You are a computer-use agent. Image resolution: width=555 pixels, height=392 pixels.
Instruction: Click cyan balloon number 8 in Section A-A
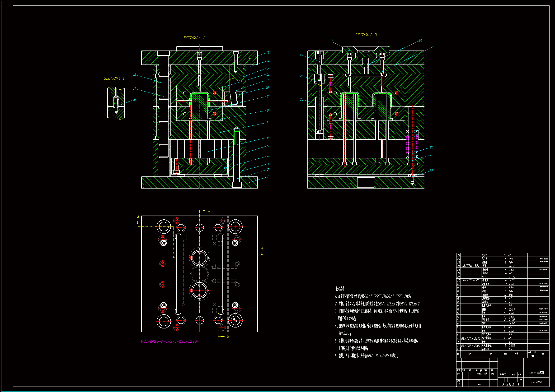pos(268,110)
